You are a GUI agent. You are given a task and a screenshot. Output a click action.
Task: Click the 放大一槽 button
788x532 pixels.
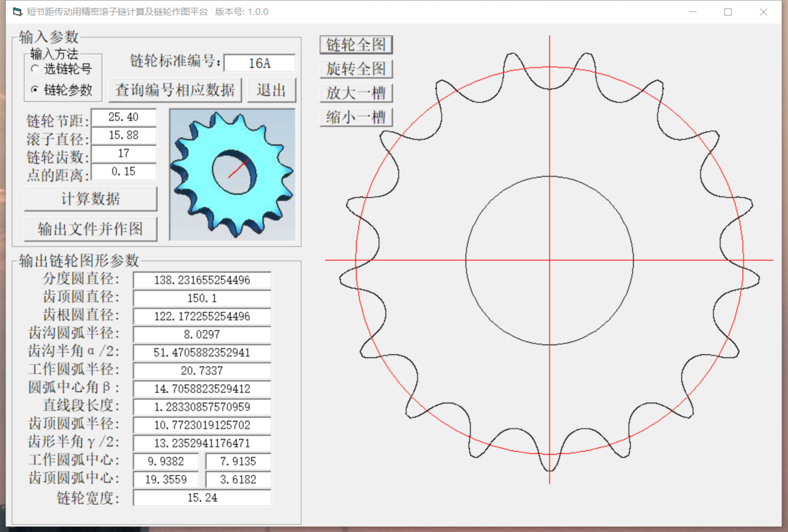pyautogui.click(x=356, y=93)
